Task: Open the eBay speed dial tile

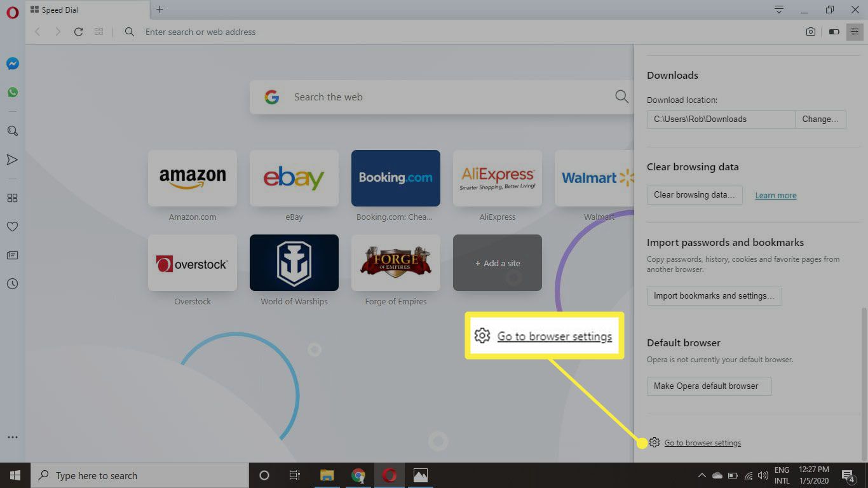Action: point(294,178)
